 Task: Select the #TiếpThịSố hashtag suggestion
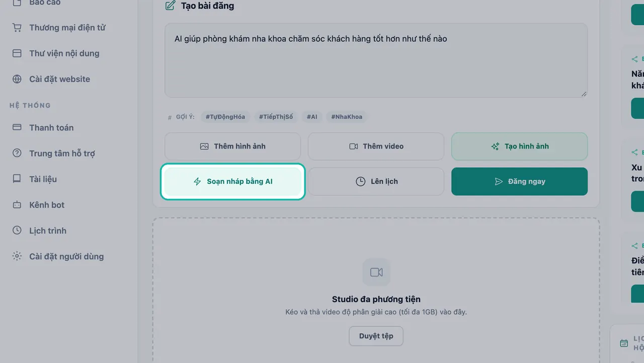(276, 117)
